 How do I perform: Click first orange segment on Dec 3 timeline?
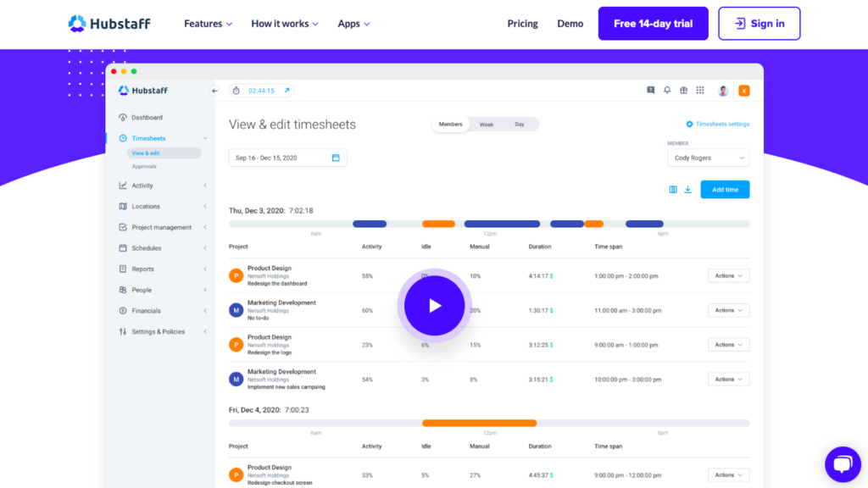pyautogui.click(x=438, y=224)
